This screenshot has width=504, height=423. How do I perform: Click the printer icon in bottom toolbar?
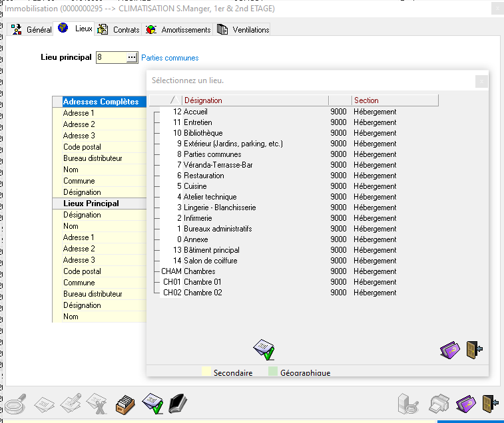click(439, 403)
